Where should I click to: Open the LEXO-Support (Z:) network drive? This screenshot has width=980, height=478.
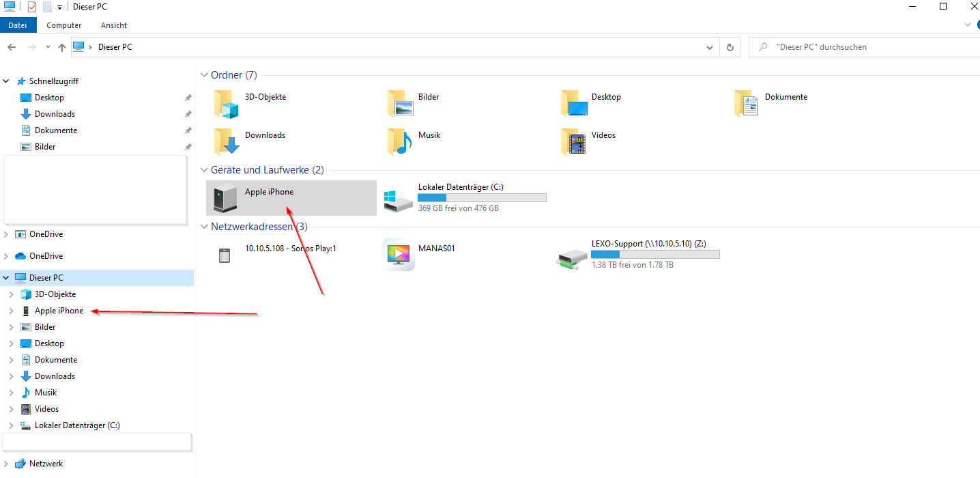[638, 255]
